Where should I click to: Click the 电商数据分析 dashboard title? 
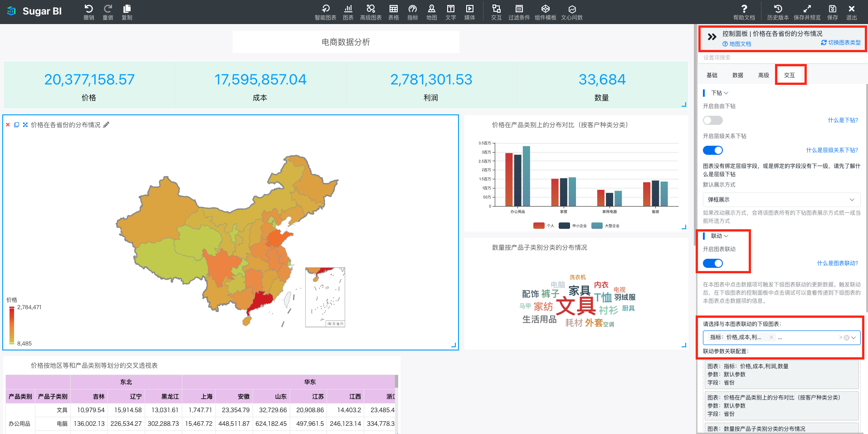click(346, 42)
